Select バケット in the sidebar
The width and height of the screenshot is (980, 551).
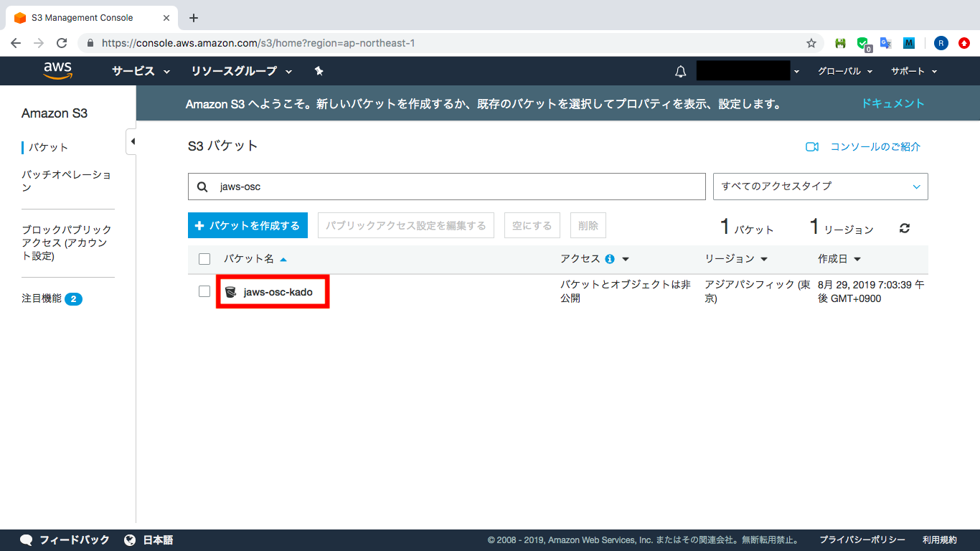click(49, 147)
